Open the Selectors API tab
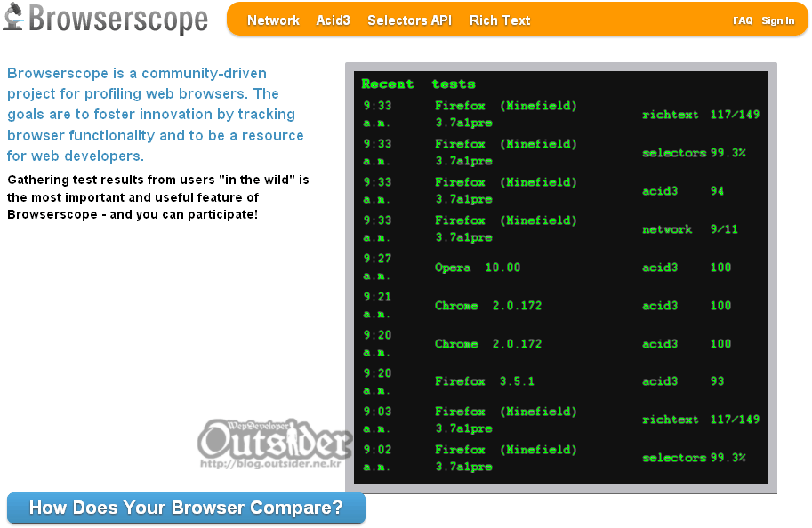 pyautogui.click(x=409, y=20)
